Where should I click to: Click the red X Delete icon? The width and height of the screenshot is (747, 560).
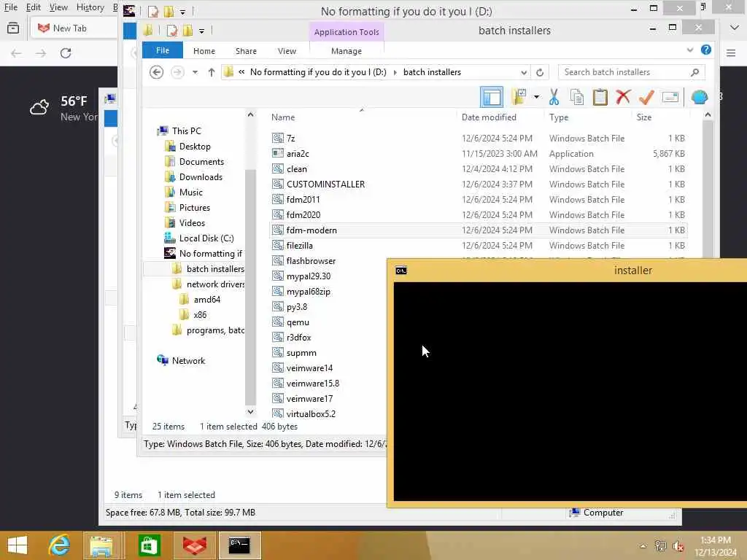click(x=623, y=97)
